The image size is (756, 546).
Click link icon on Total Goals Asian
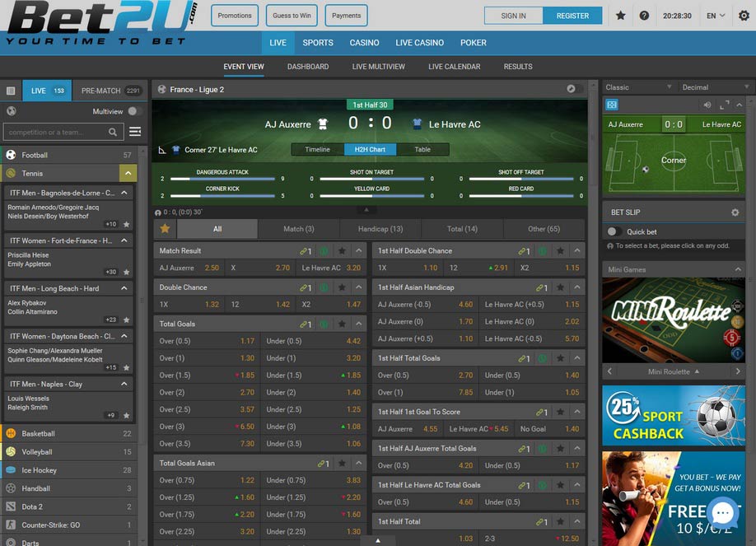(323, 464)
